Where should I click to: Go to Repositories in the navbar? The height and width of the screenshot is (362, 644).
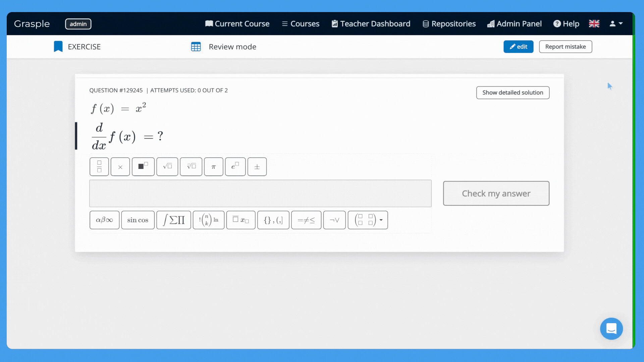449,24
